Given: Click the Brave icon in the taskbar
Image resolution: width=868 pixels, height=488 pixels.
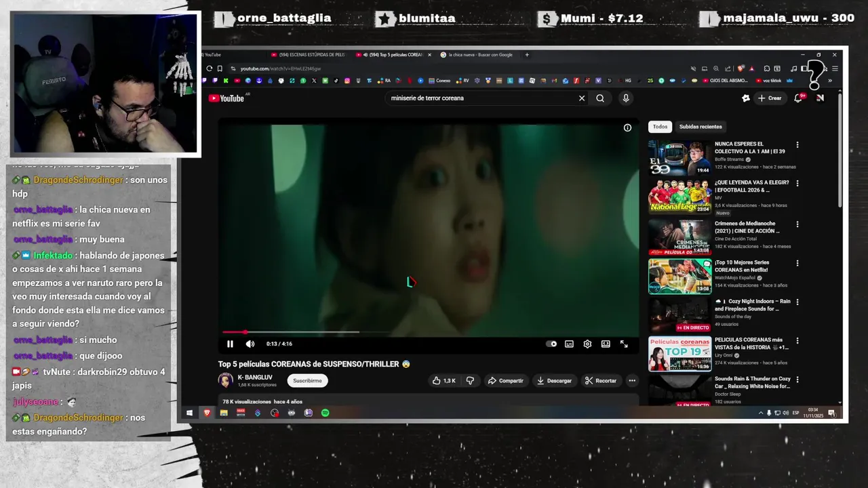Looking at the screenshot, I should click(x=207, y=413).
